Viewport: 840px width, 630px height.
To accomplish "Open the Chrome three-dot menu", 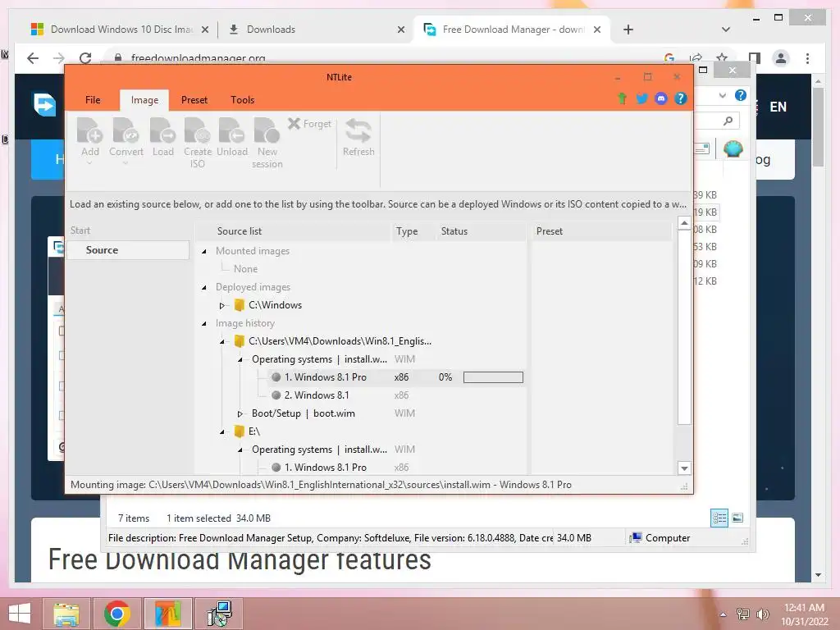I will (x=807, y=58).
